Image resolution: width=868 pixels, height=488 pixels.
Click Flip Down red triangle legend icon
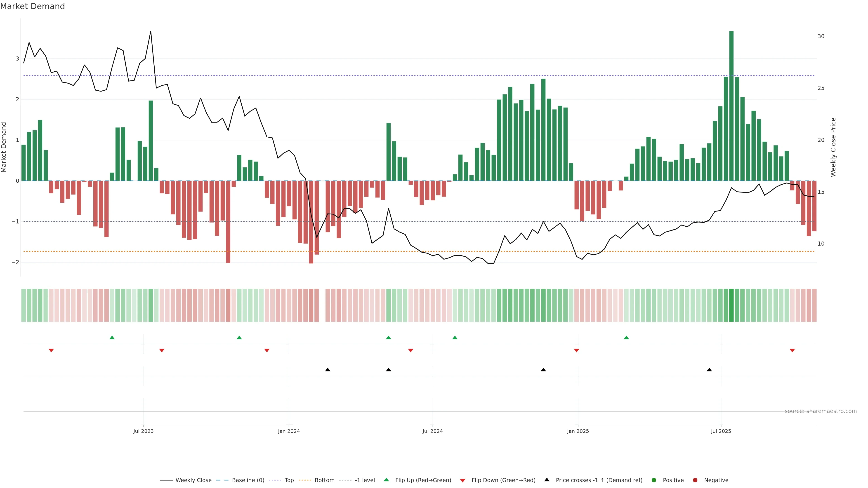(x=463, y=480)
